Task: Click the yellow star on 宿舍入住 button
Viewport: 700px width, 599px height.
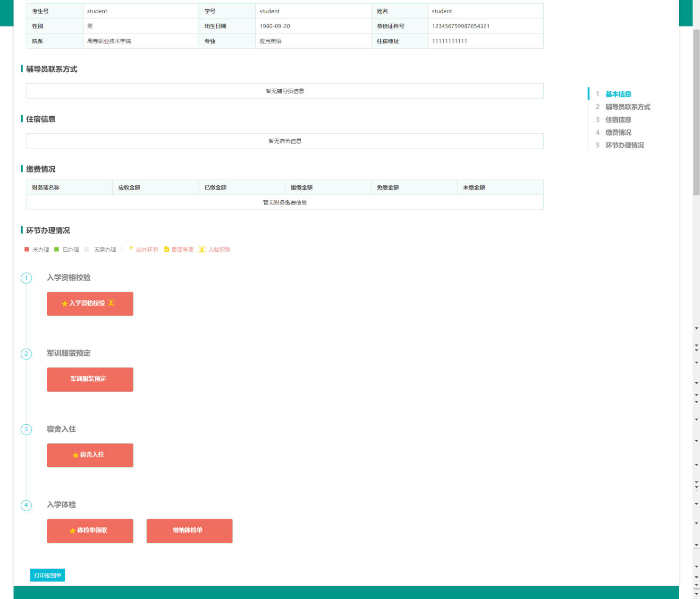Action: coord(76,455)
